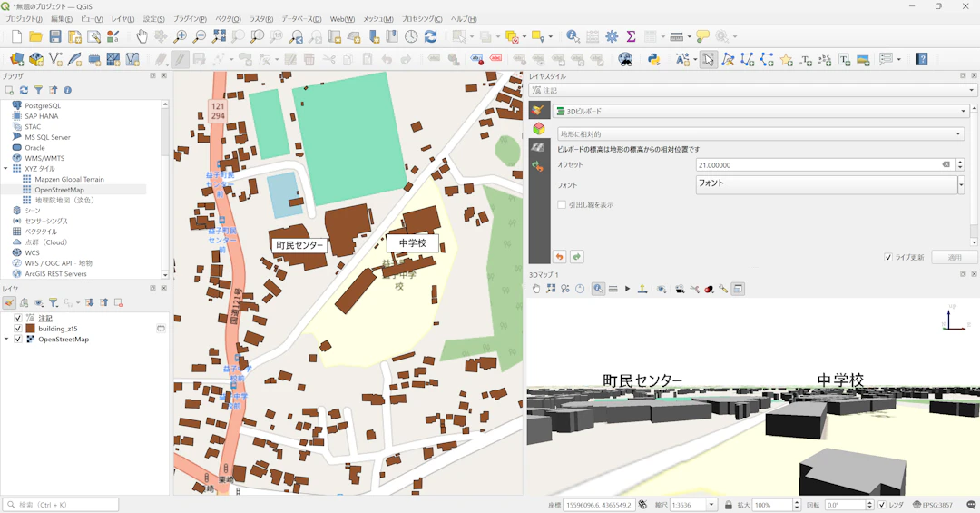Open the プロセシング menu
Viewport: 980px width, 513px height.
(422, 19)
